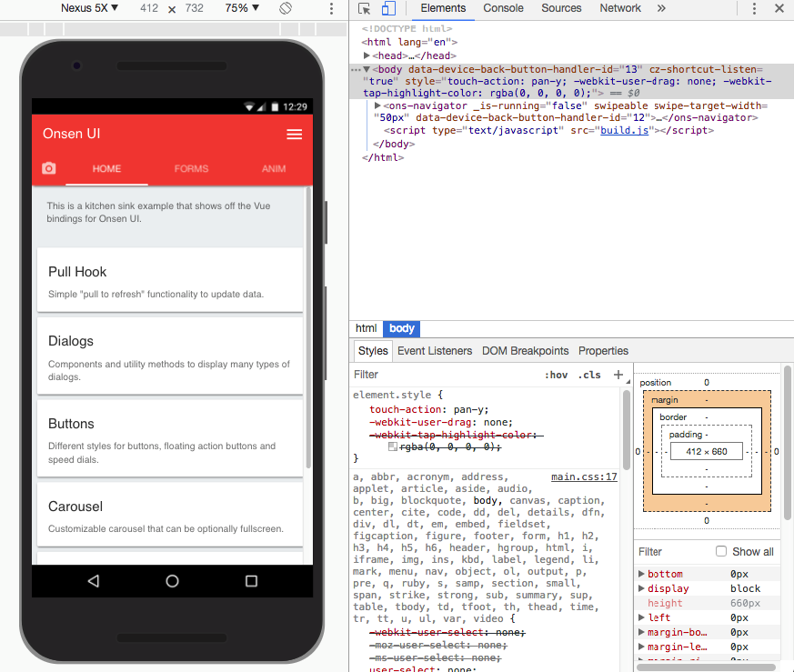The image size is (794, 672).
Task: Toggle the .cls class editor
Action: click(589, 375)
